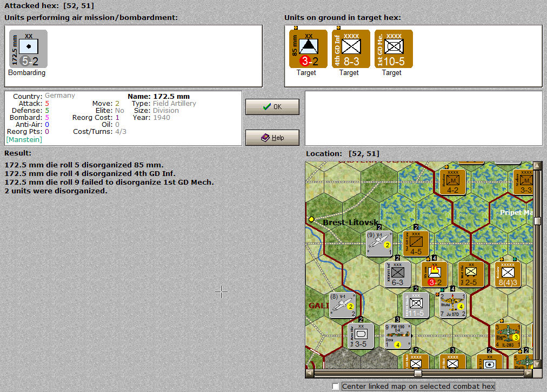Select the 11-5 mech corps counter
The width and height of the screenshot is (547, 392).
point(416,305)
